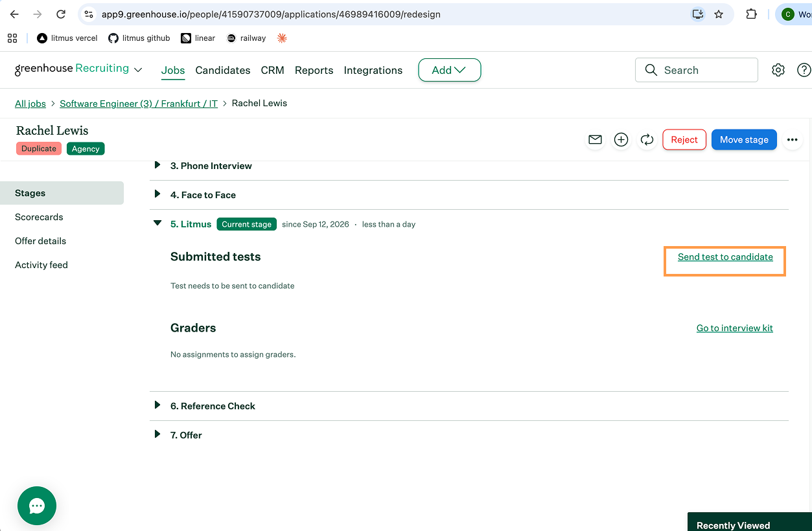
Task: Click the transfer arrows icon next to Reject
Action: coord(647,139)
